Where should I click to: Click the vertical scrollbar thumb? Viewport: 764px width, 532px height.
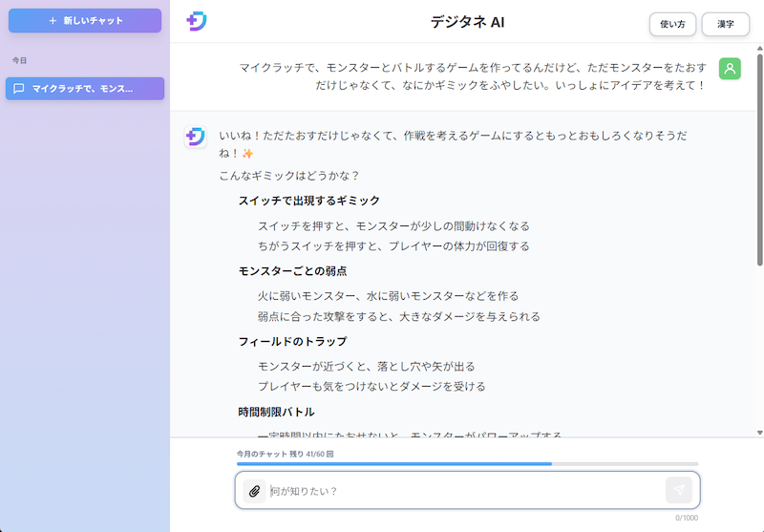click(759, 160)
